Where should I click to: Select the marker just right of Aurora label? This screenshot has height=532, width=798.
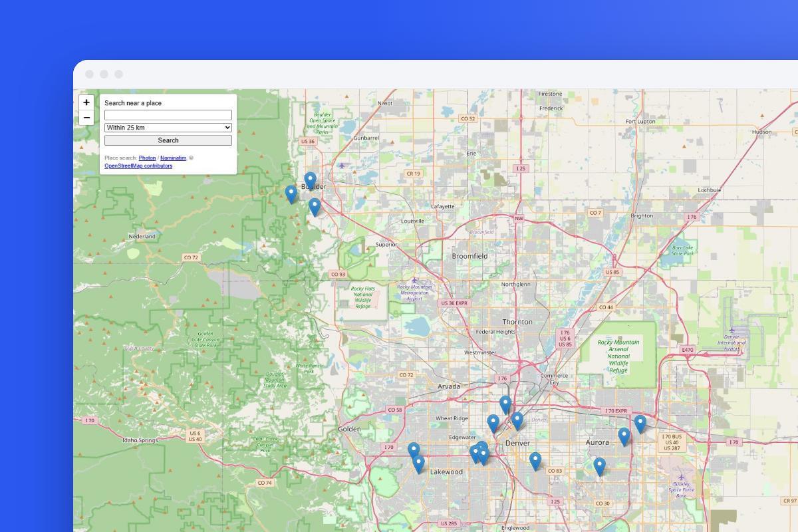[624, 437]
